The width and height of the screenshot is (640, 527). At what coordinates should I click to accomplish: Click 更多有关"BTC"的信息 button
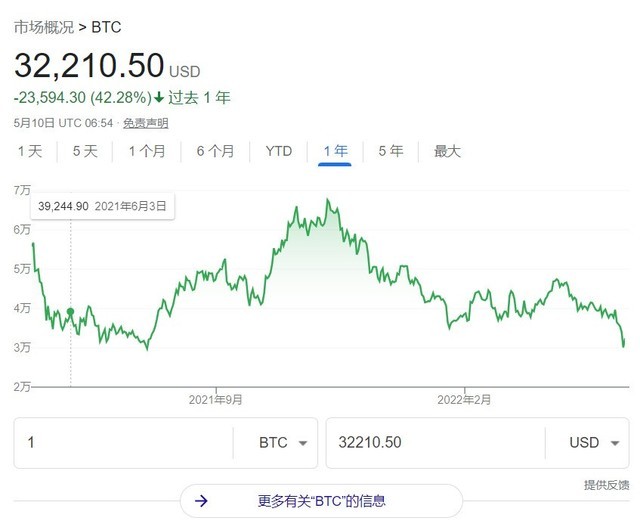pos(321,501)
